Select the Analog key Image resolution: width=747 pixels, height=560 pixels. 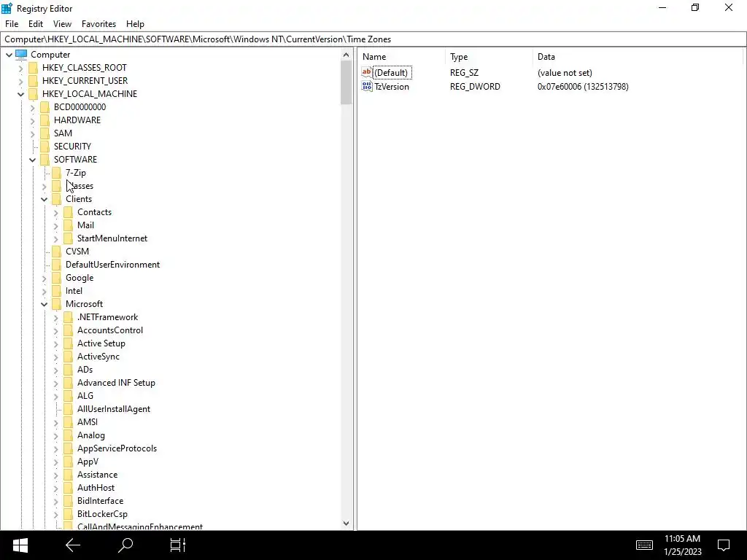[x=91, y=435]
